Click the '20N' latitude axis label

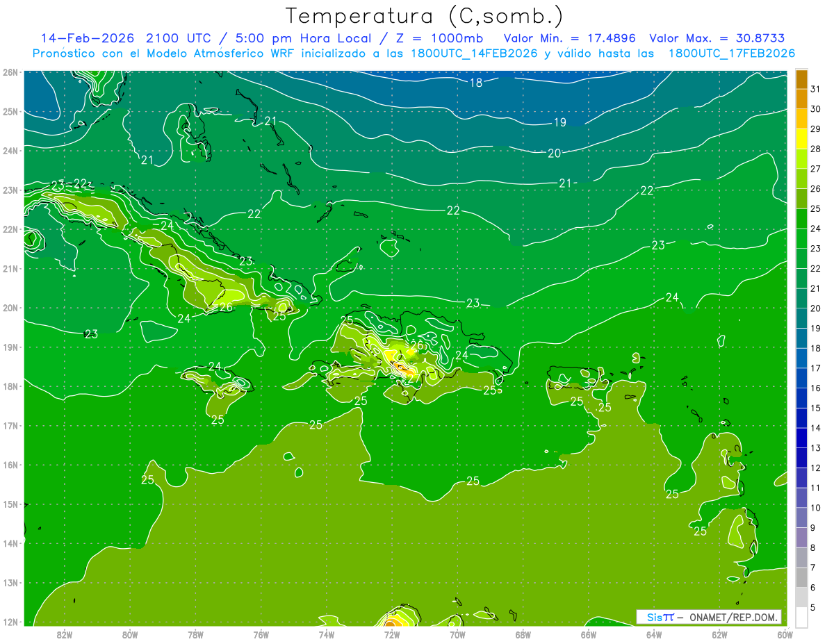coord(10,308)
